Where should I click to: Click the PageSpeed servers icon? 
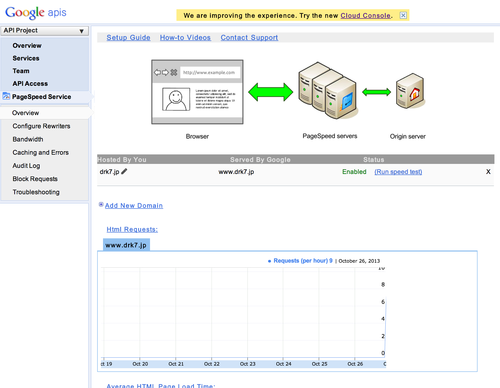328,91
